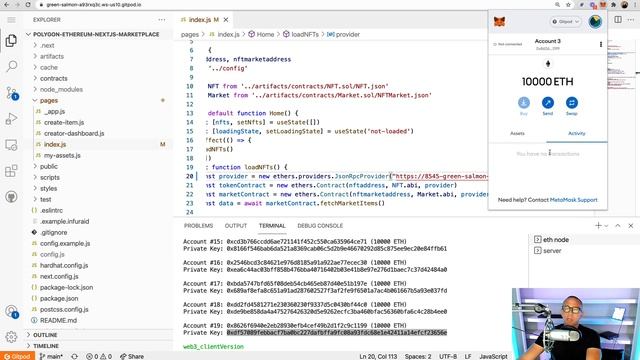640x360 pixels.
Task: Open hardhat.config.js file
Action: (64, 265)
